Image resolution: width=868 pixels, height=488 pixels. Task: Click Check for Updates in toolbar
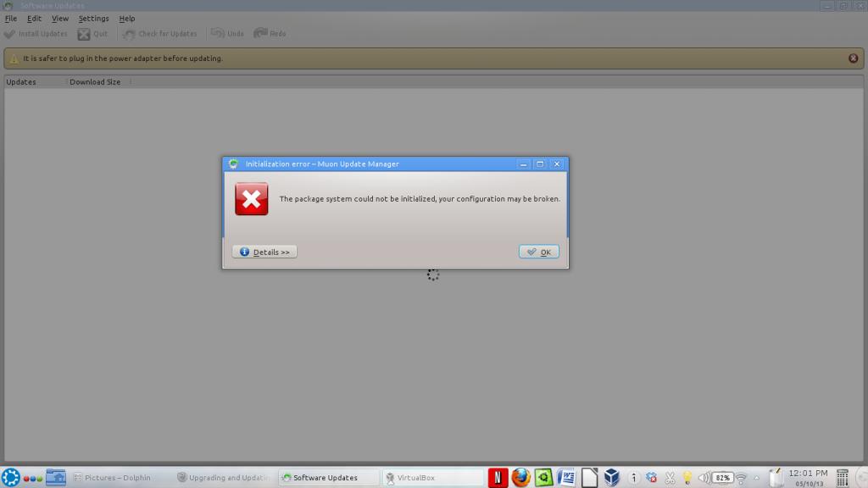click(160, 34)
